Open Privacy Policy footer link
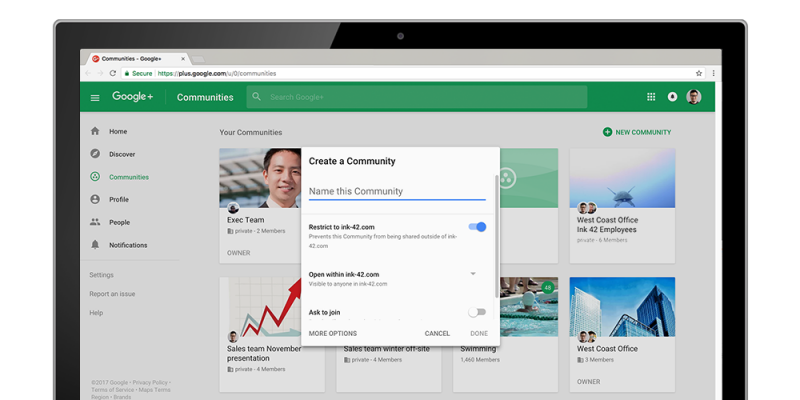This screenshot has width=800, height=400. click(150, 383)
